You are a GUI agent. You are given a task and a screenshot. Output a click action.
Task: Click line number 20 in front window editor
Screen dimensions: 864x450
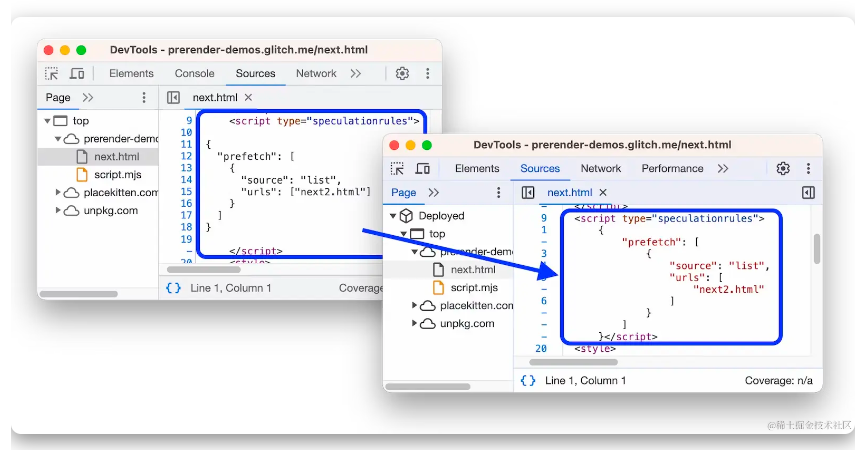pyautogui.click(x=541, y=349)
